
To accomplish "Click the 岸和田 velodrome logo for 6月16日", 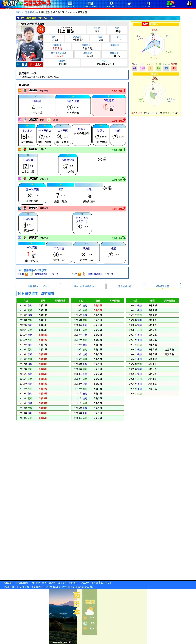I will tap(33, 179).
